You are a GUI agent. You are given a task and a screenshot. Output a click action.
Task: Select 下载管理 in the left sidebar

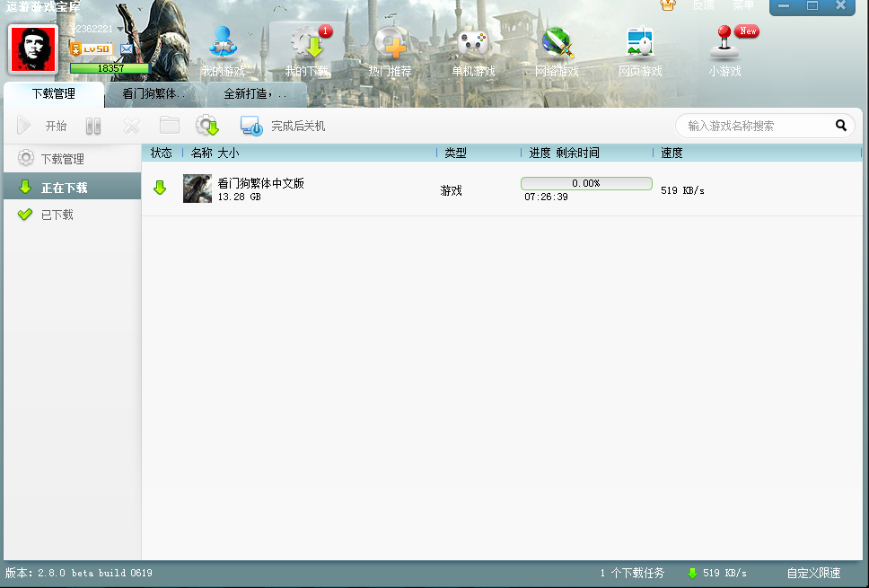click(72, 159)
